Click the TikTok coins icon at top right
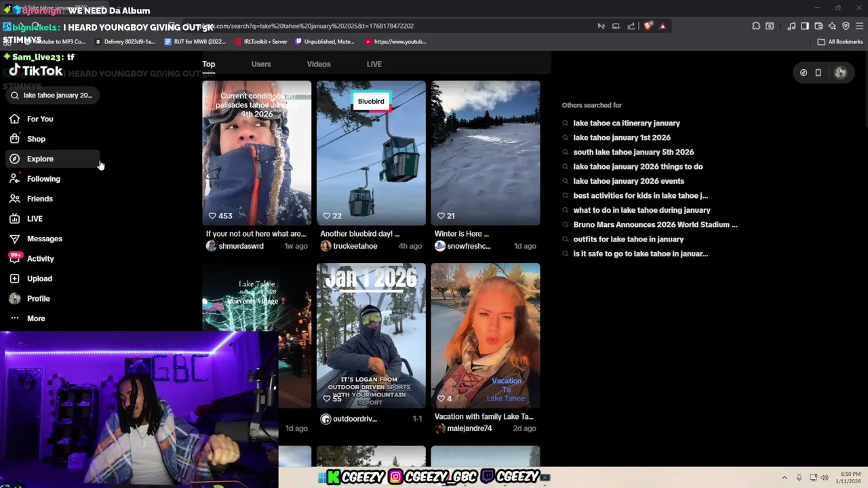 [804, 73]
